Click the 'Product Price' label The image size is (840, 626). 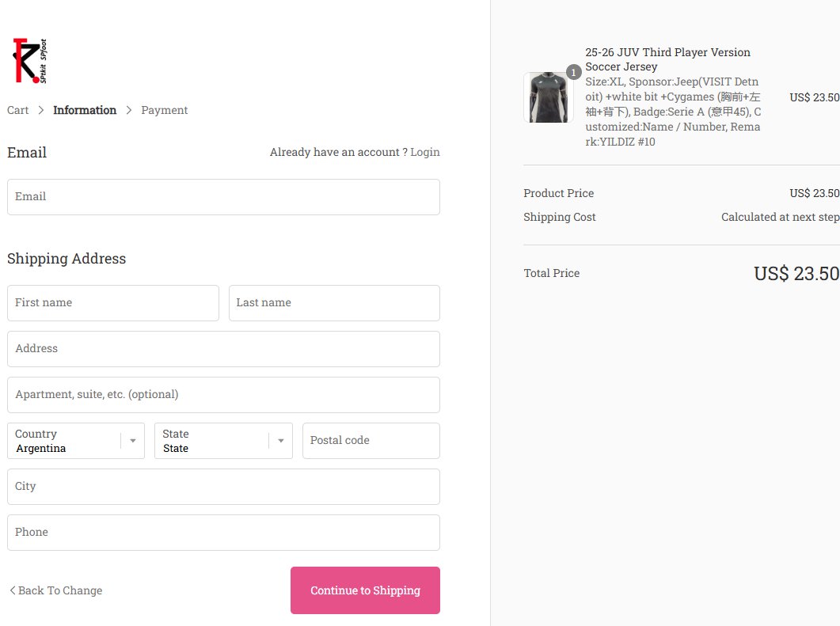pyautogui.click(x=559, y=193)
